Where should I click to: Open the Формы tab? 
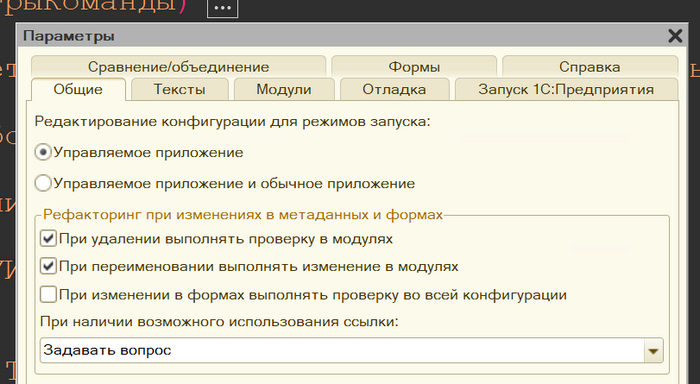point(414,67)
